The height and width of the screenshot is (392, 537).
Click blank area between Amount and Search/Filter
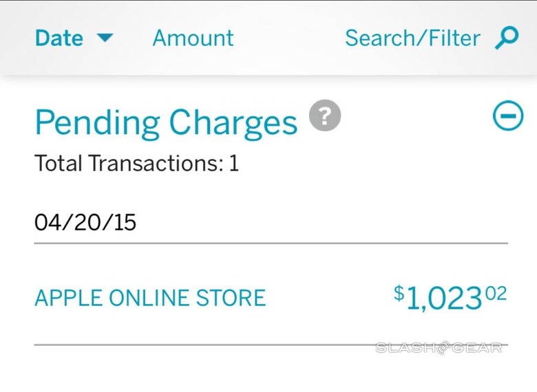[x=289, y=38]
